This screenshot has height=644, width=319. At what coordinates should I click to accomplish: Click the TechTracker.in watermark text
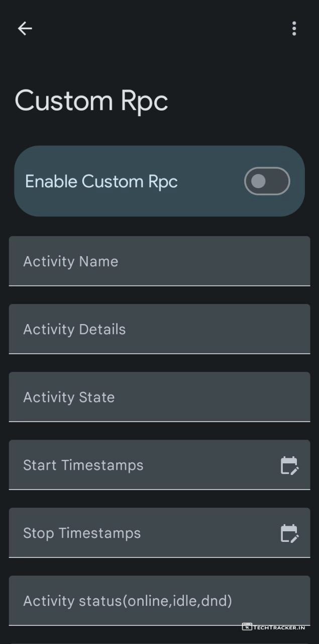(x=279, y=627)
